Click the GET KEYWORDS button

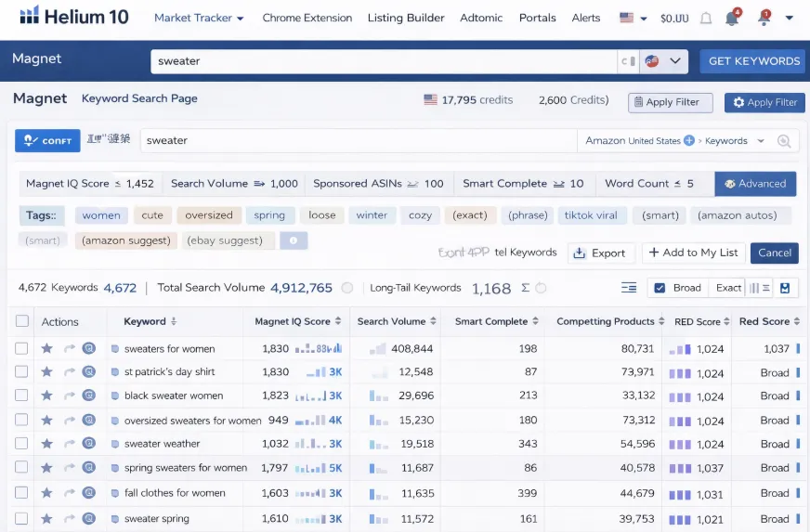(x=753, y=61)
